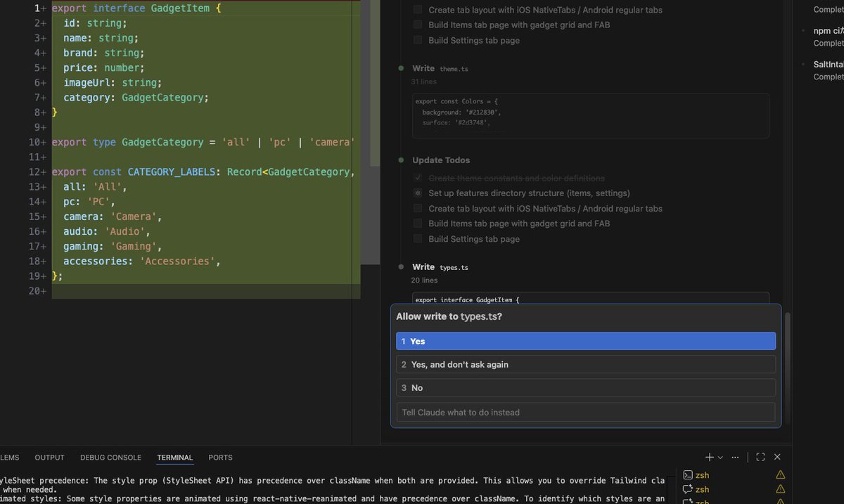
Task: Click the 'Write types.ts' step heading
Action: [x=440, y=267]
